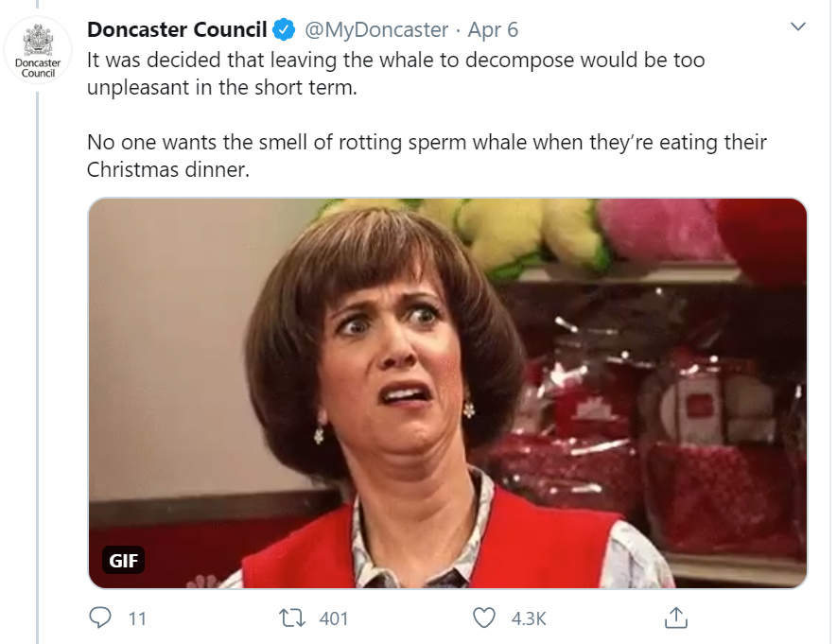
Task: View the 401 retweets count
Action: [334, 618]
